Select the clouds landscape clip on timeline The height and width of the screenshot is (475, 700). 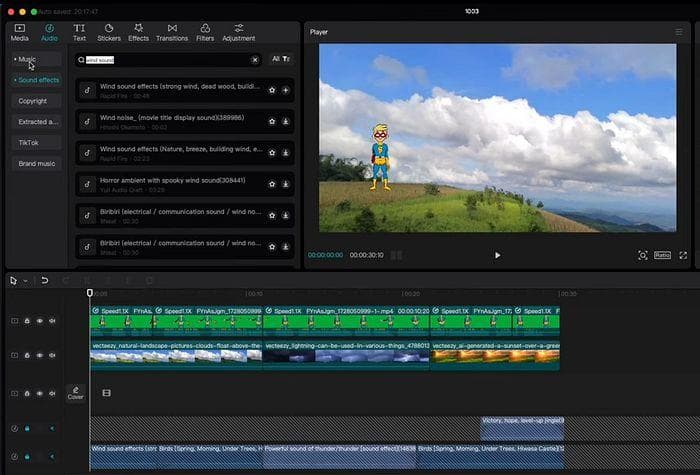tap(176, 356)
